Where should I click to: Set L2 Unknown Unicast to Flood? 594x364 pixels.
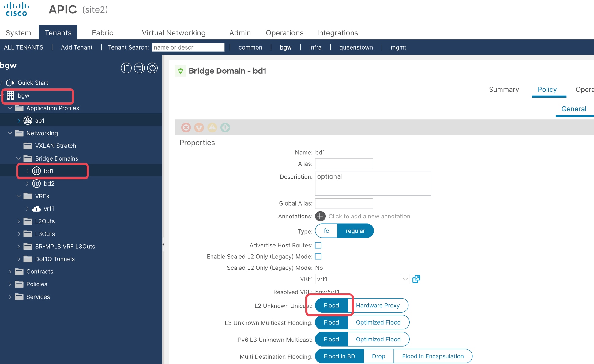point(331,306)
